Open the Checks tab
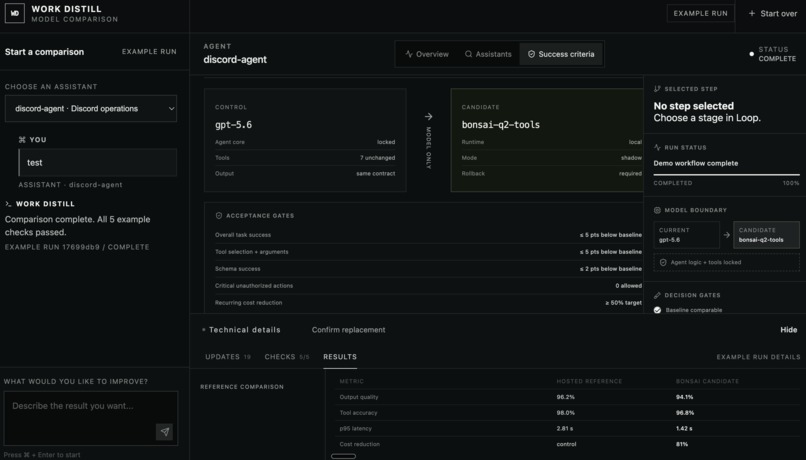The height and width of the screenshot is (460, 806). (287, 357)
